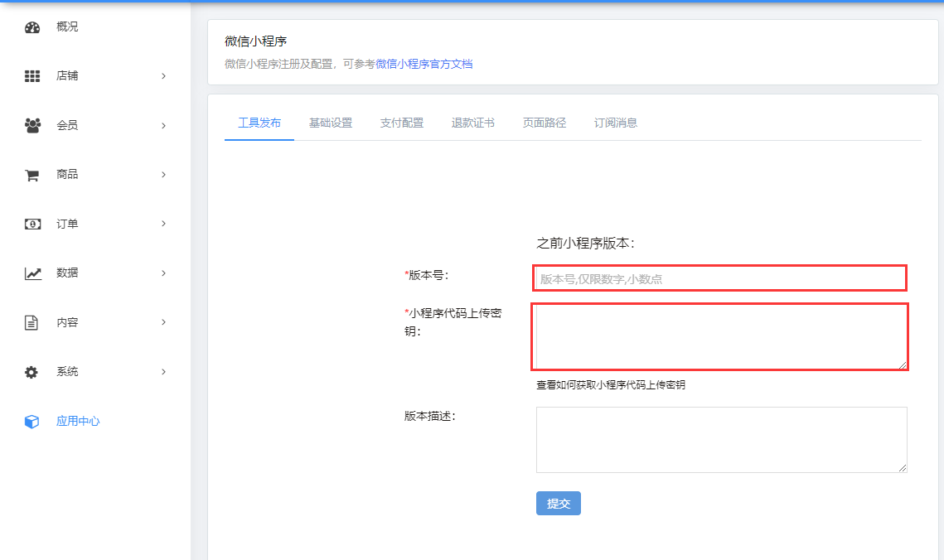Expand the 会员 submenu arrow
This screenshot has height=560, width=944.
(x=163, y=126)
